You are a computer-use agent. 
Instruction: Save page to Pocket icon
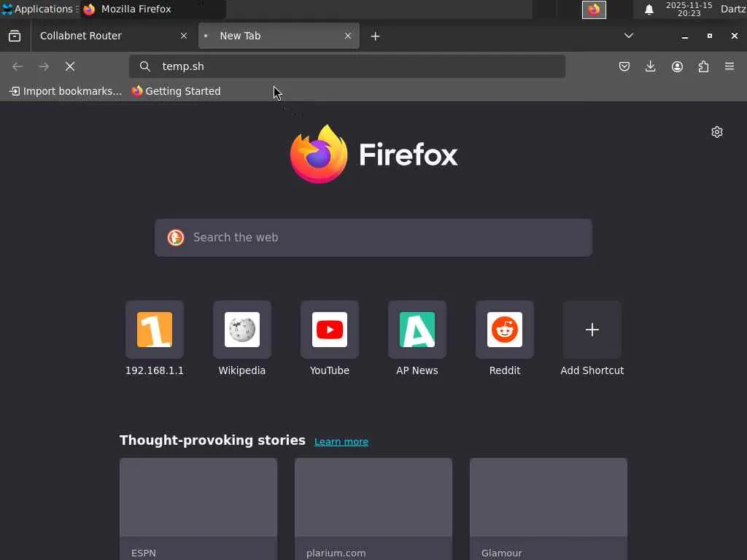[x=624, y=66]
